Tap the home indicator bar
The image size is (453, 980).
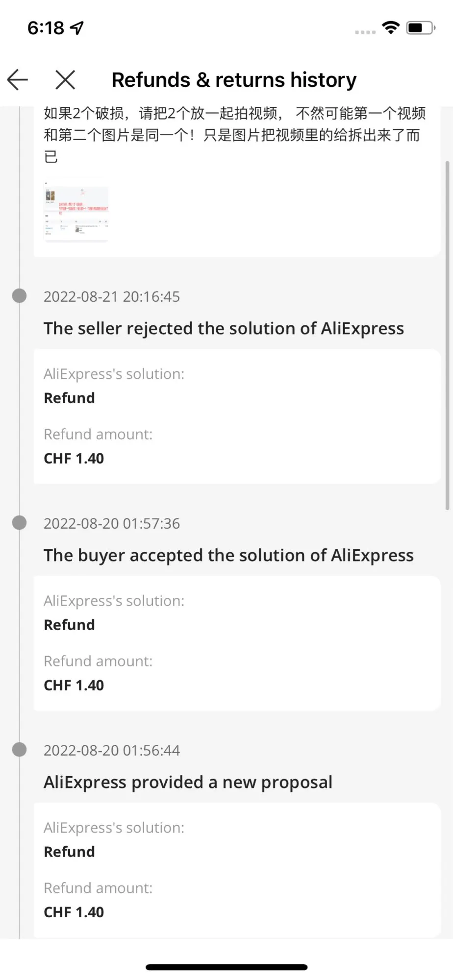(x=226, y=967)
